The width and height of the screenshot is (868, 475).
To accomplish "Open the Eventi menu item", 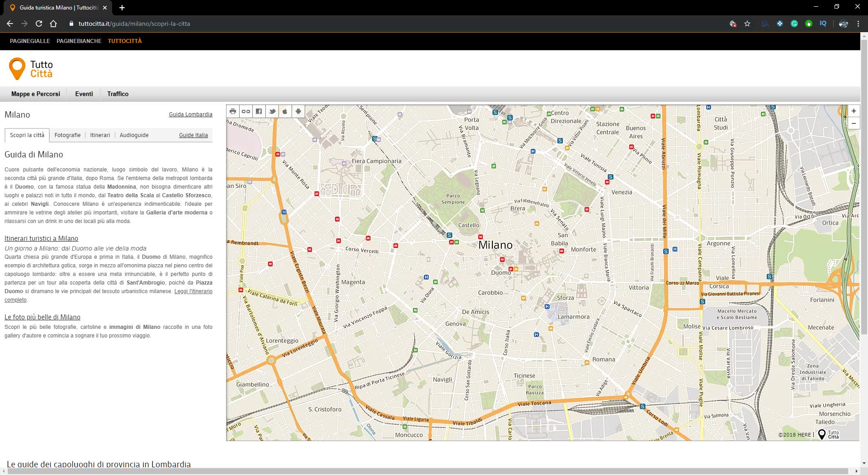I will point(84,94).
